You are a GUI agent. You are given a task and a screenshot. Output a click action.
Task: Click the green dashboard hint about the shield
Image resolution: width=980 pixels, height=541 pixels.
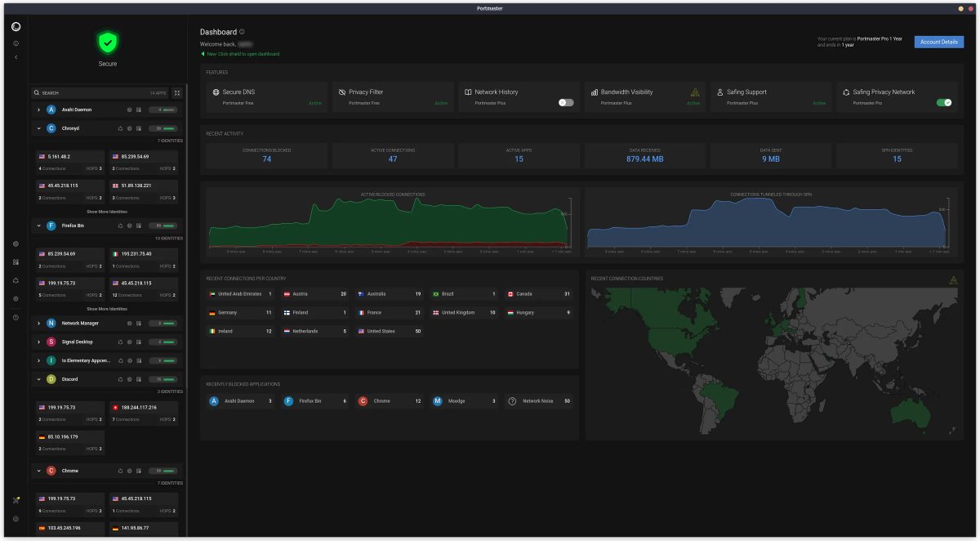tap(240, 54)
